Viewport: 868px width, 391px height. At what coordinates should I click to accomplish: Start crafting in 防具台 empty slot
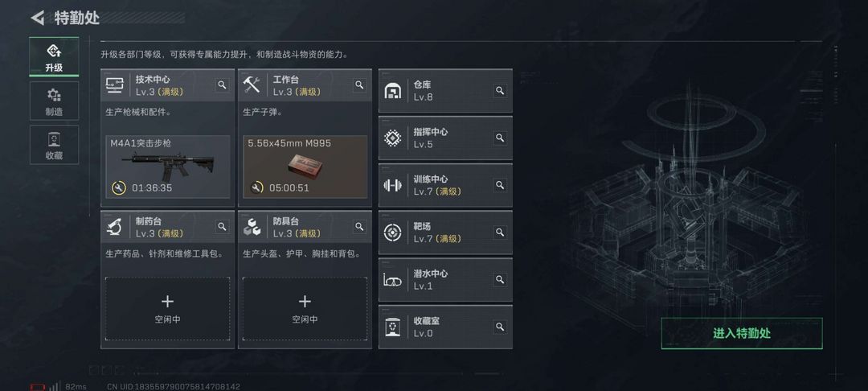tap(305, 308)
